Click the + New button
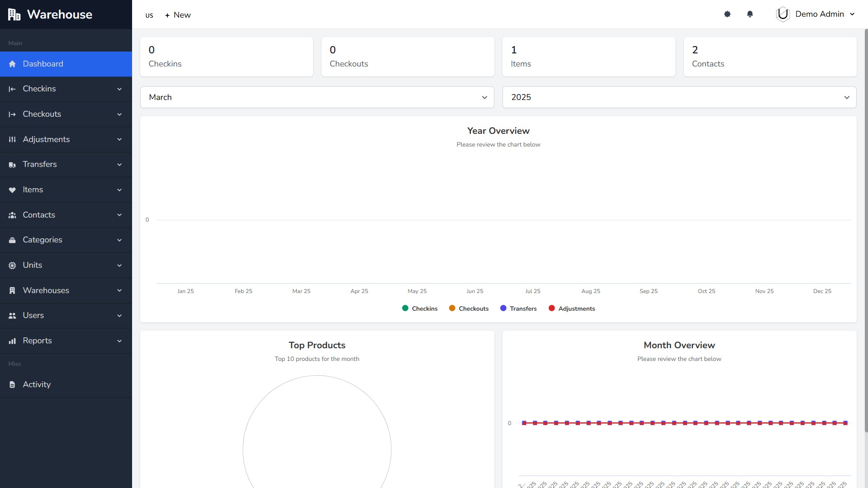 [178, 15]
